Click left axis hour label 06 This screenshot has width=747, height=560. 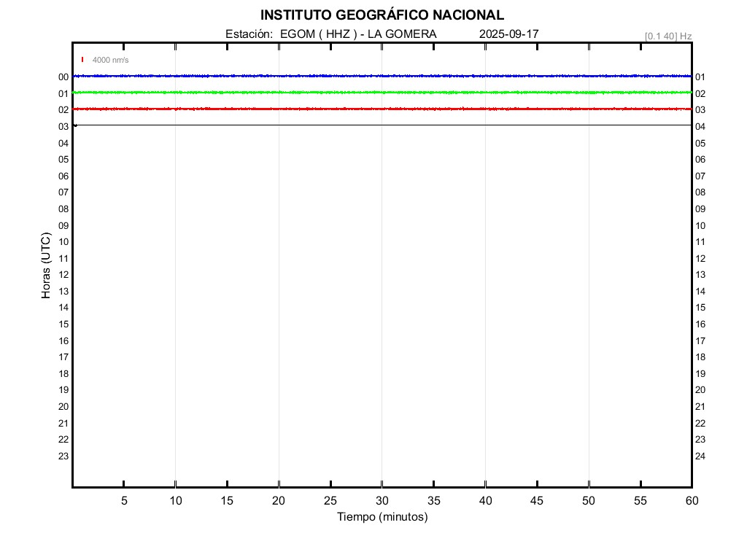[63, 176]
